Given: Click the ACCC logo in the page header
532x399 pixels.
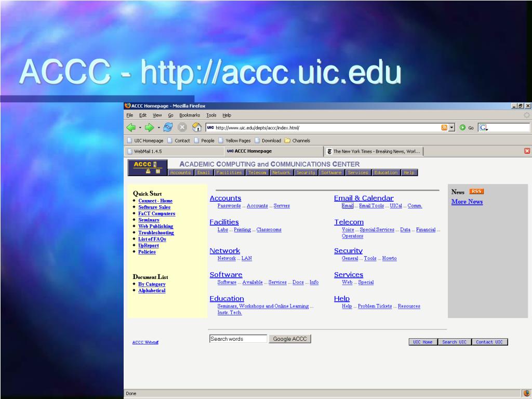Looking at the screenshot, I should [147, 168].
